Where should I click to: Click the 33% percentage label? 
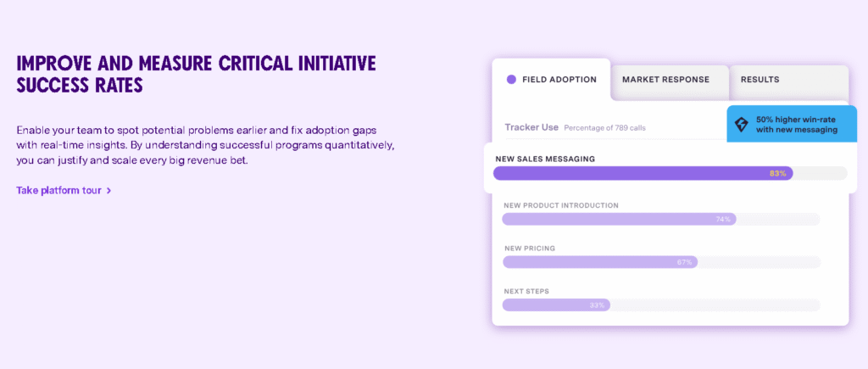click(597, 305)
